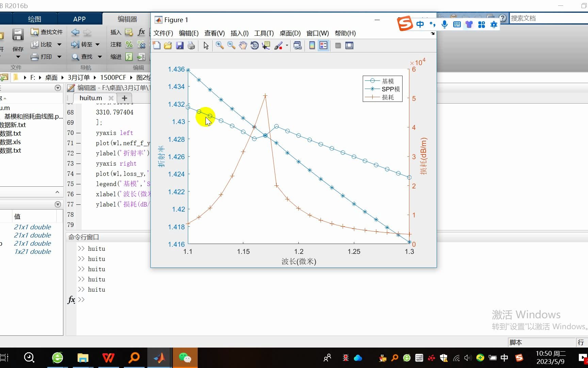Toggle Sogou 中 Chinese input mode
The image size is (588, 368).
pos(420,24)
